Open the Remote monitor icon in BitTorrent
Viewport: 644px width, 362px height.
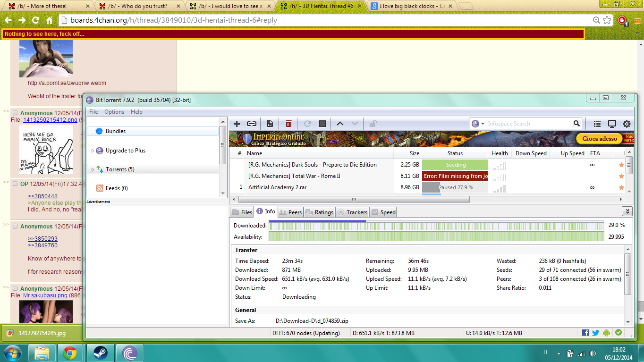612,124
